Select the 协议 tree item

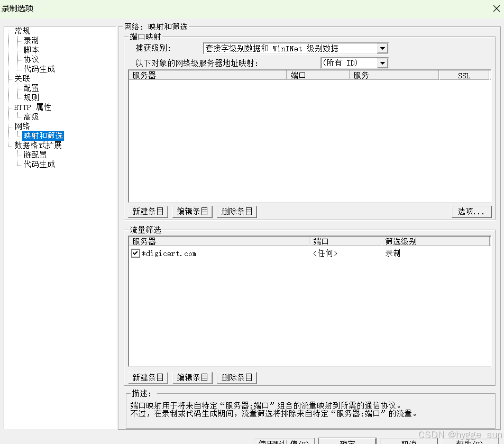pyautogui.click(x=31, y=59)
